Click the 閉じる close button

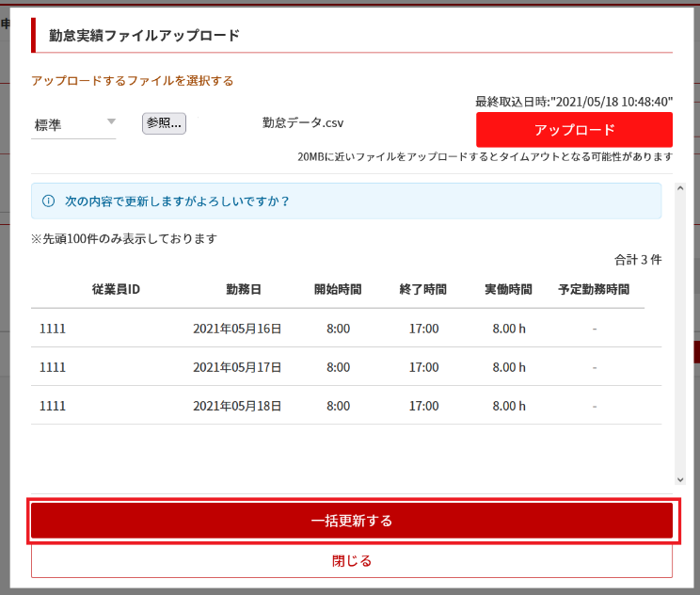352,560
